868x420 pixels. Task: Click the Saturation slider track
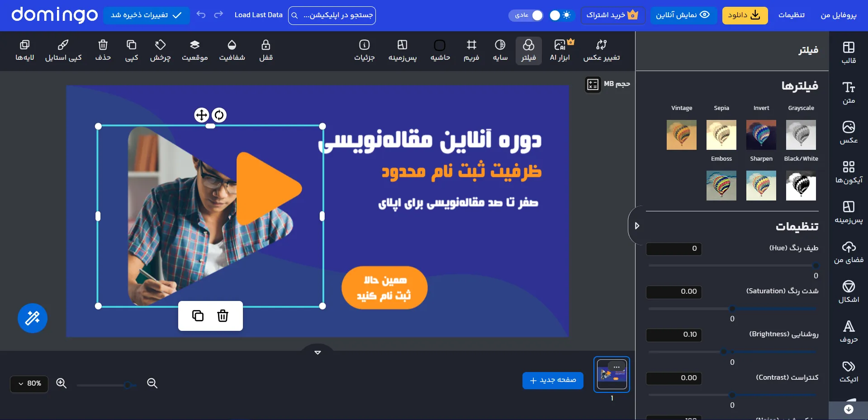click(x=732, y=309)
